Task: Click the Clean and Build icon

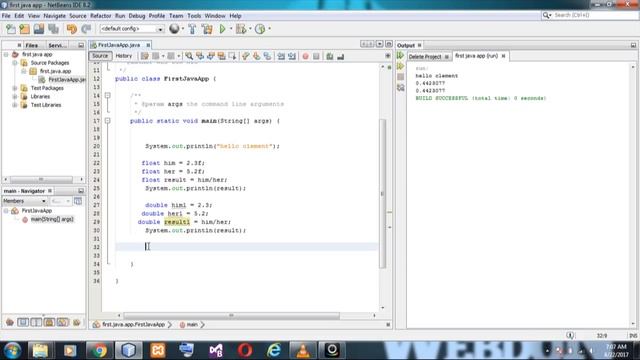Action: [x=207, y=29]
